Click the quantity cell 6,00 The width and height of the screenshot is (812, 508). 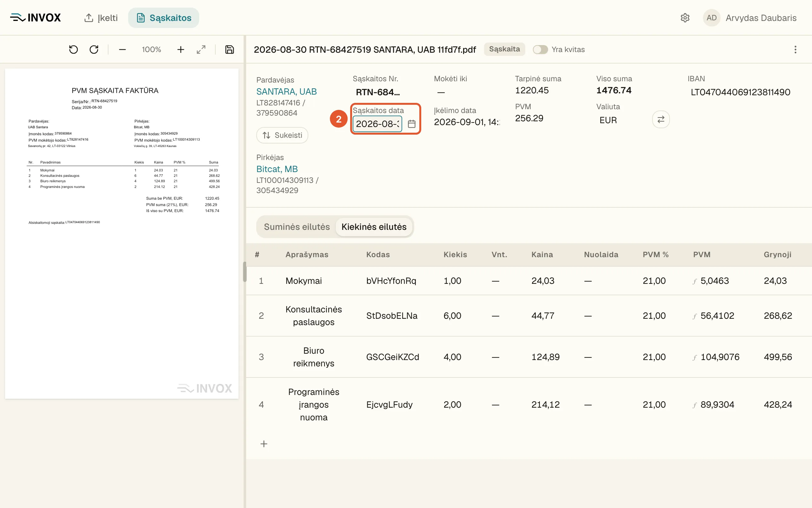coord(452,316)
